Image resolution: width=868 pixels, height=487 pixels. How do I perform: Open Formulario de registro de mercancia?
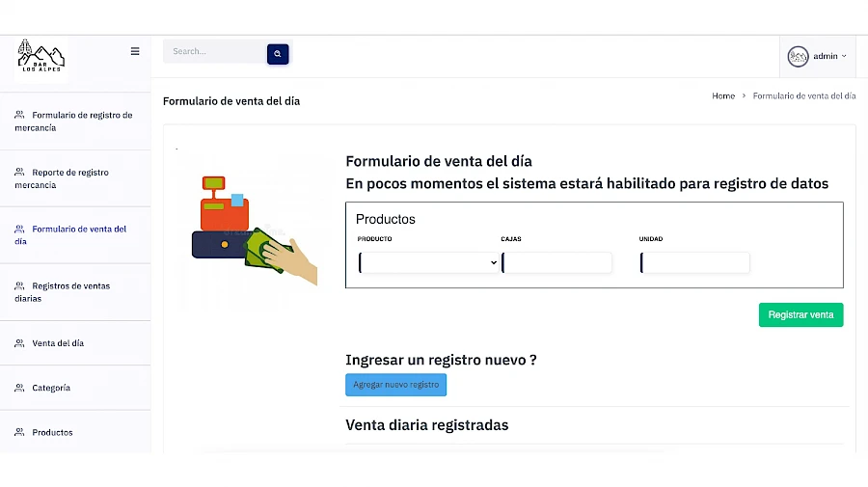coord(73,122)
